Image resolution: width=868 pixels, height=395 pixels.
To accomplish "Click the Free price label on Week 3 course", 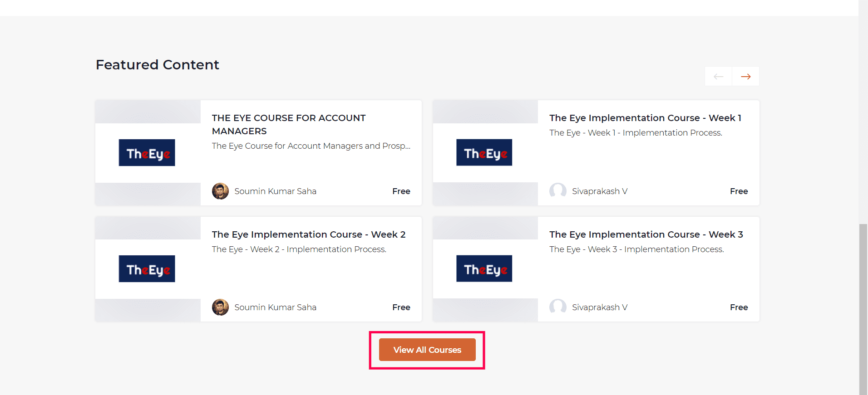I will coord(739,307).
